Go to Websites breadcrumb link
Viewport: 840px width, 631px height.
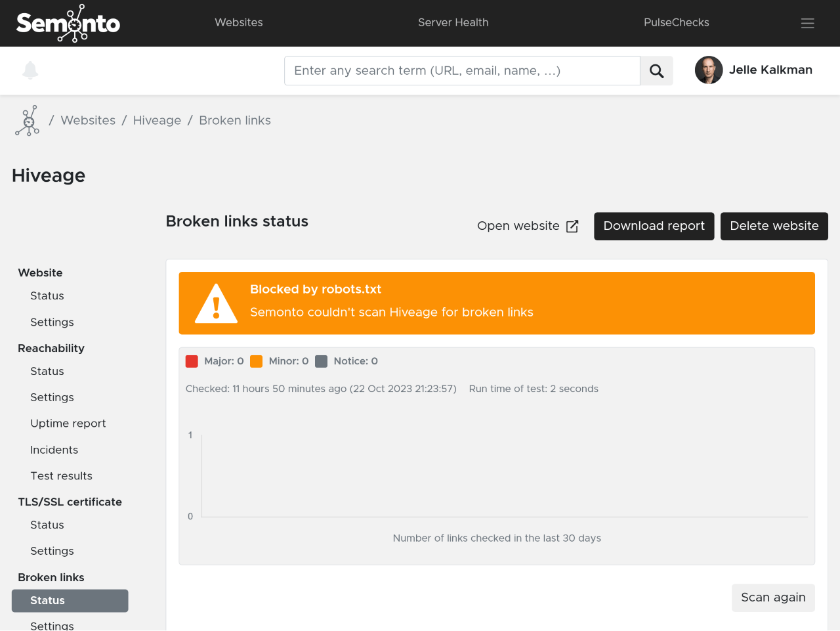pyautogui.click(x=88, y=120)
